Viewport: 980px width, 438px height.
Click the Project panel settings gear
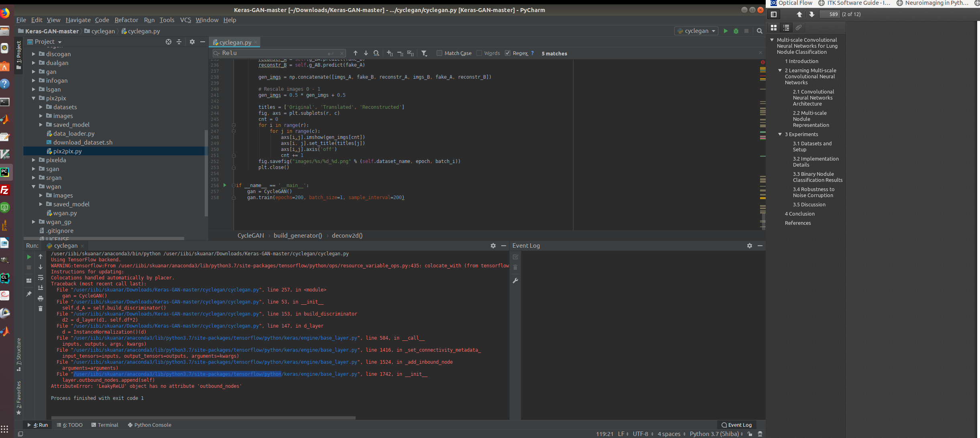[x=192, y=42]
